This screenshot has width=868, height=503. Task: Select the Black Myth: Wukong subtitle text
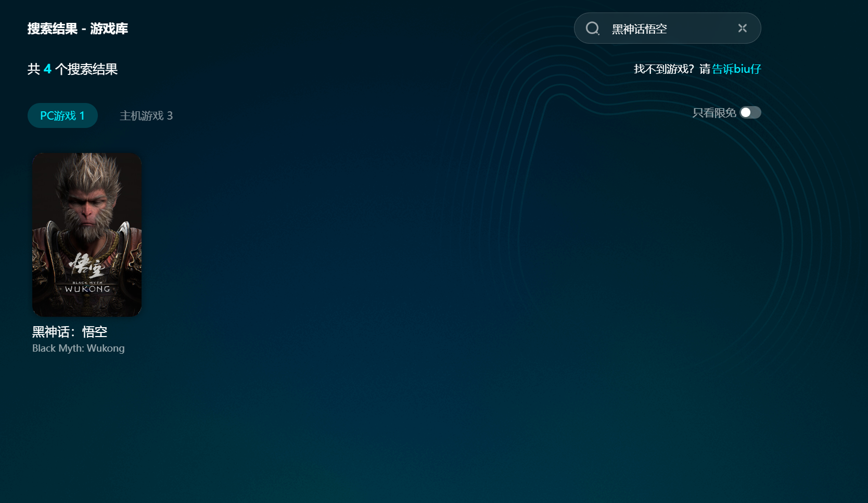tap(79, 348)
